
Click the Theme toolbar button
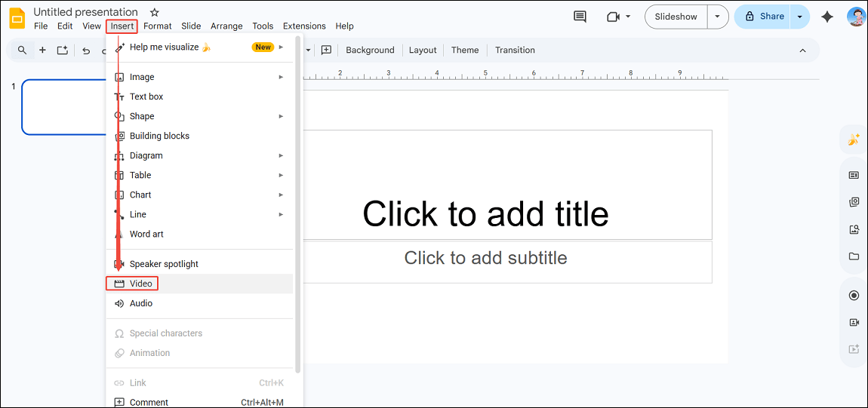point(465,51)
